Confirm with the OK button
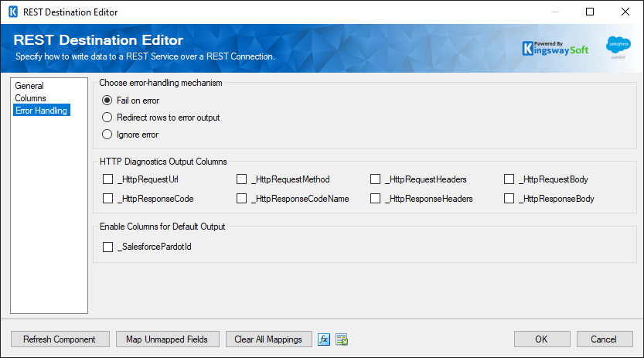The height and width of the screenshot is (358, 644). (x=542, y=339)
